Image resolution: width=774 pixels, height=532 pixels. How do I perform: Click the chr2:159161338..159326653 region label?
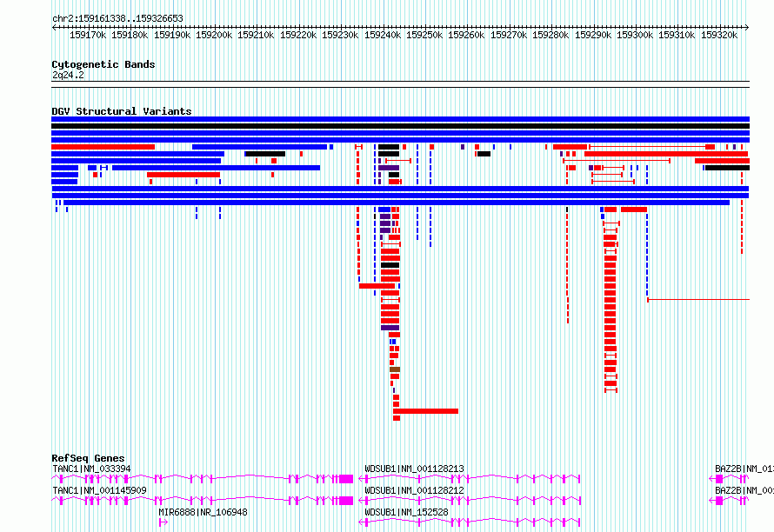(x=117, y=18)
